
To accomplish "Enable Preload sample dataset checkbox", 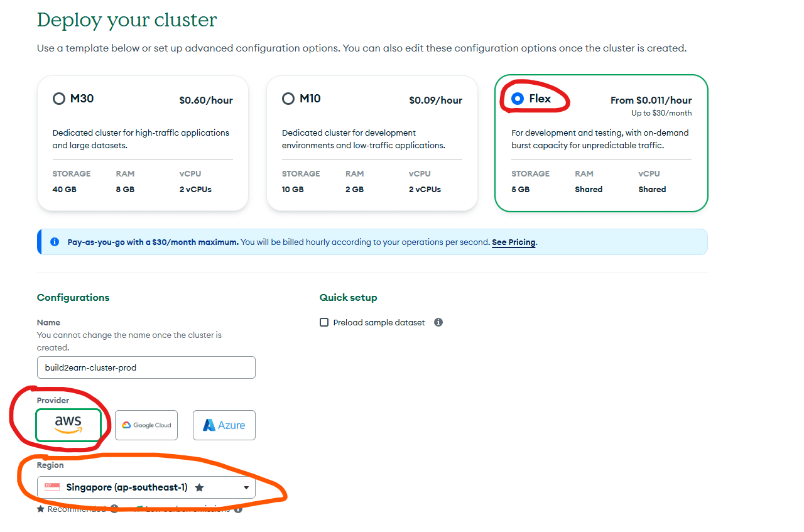I will (324, 322).
